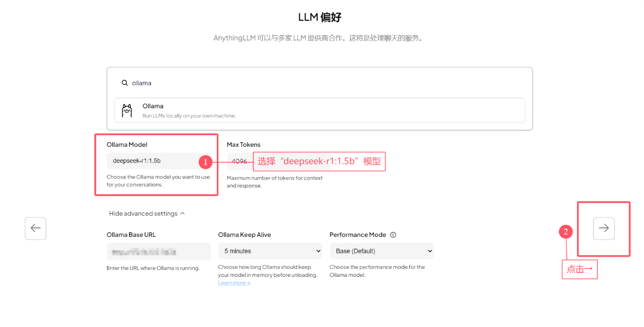
Task: Open the Ollama Model dropdown
Action: [x=159, y=161]
